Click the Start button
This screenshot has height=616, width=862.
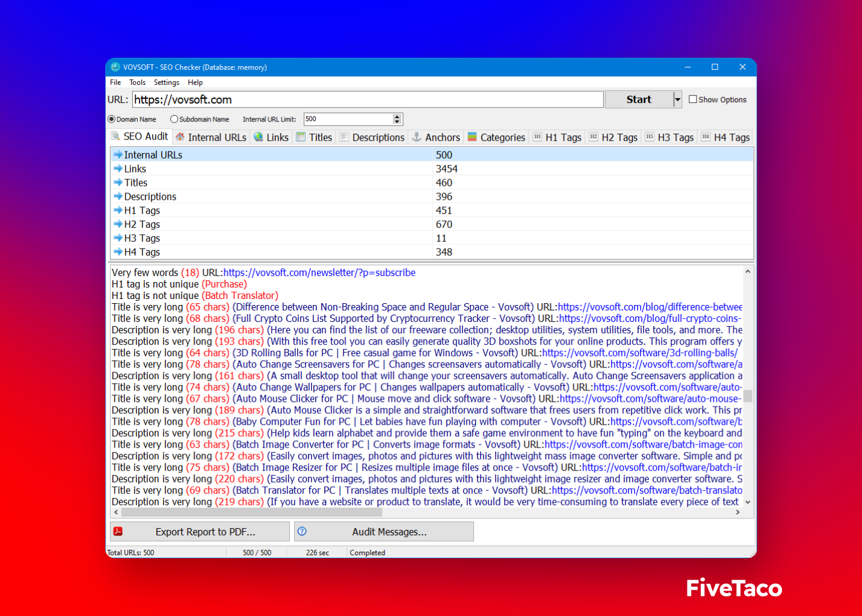[639, 99]
